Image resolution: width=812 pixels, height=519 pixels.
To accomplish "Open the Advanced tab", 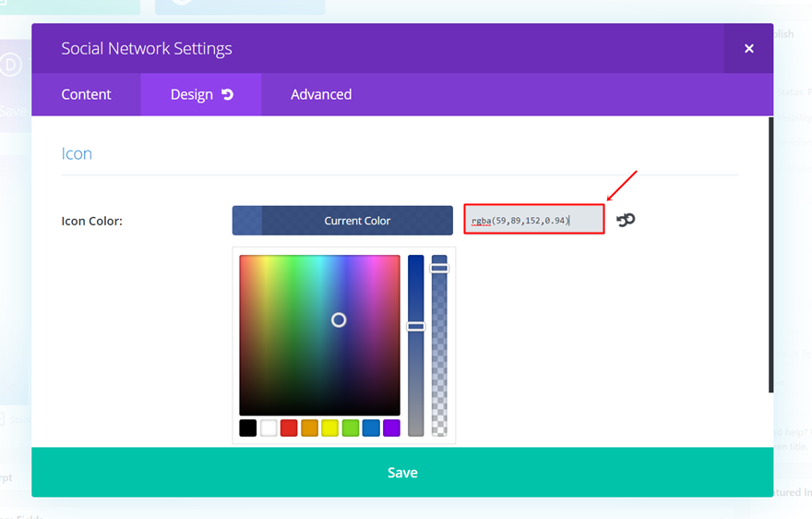I will point(321,94).
